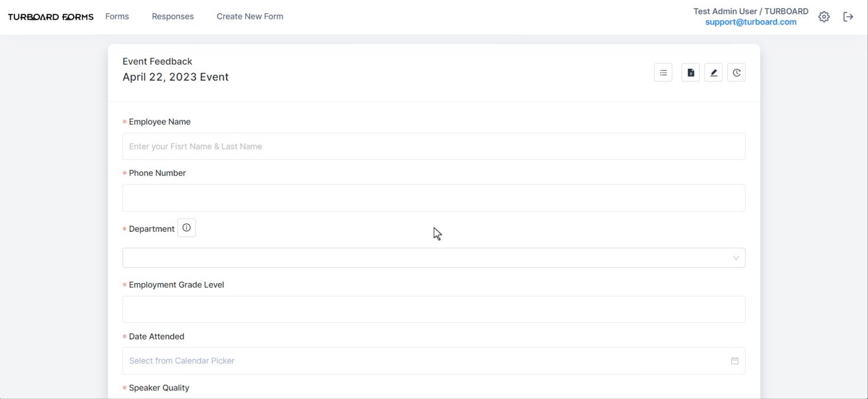Follow the support@turboard.com link
Image resolution: width=868 pixels, height=399 pixels.
pos(751,22)
